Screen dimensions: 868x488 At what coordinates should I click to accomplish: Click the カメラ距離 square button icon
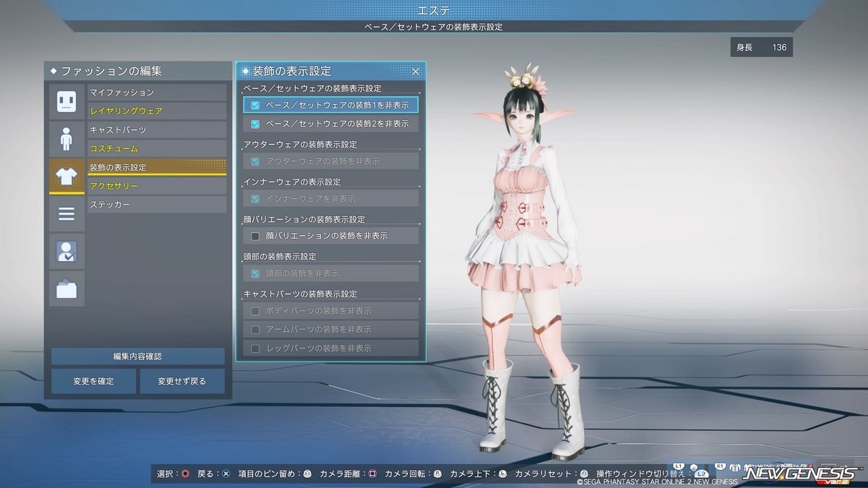click(373, 474)
